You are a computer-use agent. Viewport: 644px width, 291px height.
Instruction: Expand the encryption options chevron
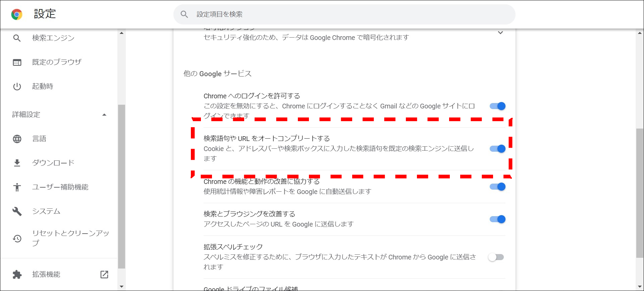[500, 33]
